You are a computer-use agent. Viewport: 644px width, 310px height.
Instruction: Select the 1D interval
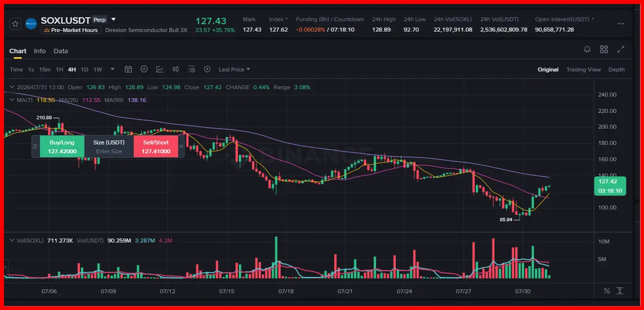coord(84,69)
